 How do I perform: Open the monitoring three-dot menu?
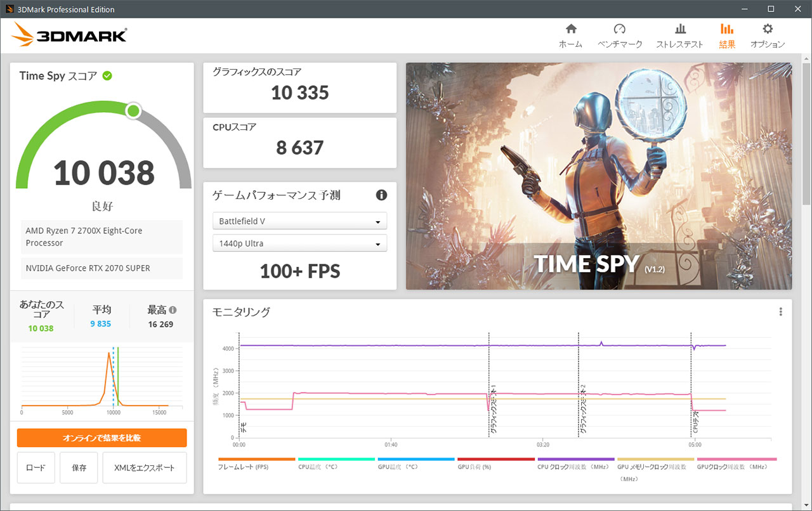click(780, 312)
